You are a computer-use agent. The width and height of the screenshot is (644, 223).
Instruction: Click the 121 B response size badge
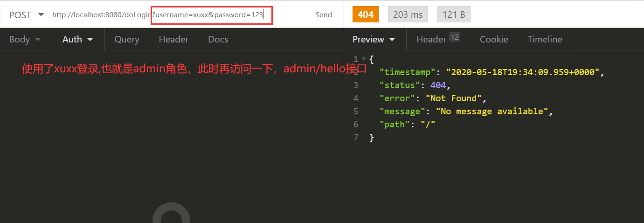click(454, 14)
